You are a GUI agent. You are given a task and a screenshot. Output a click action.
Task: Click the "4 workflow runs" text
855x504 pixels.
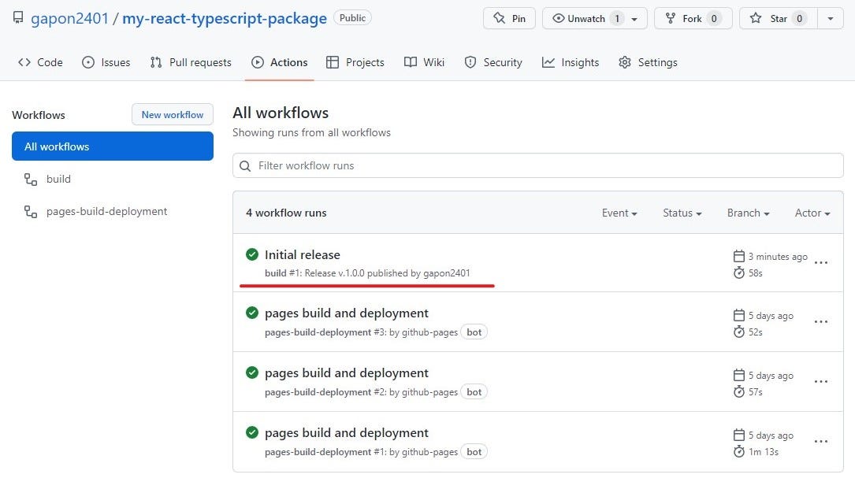(x=286, y=213)
